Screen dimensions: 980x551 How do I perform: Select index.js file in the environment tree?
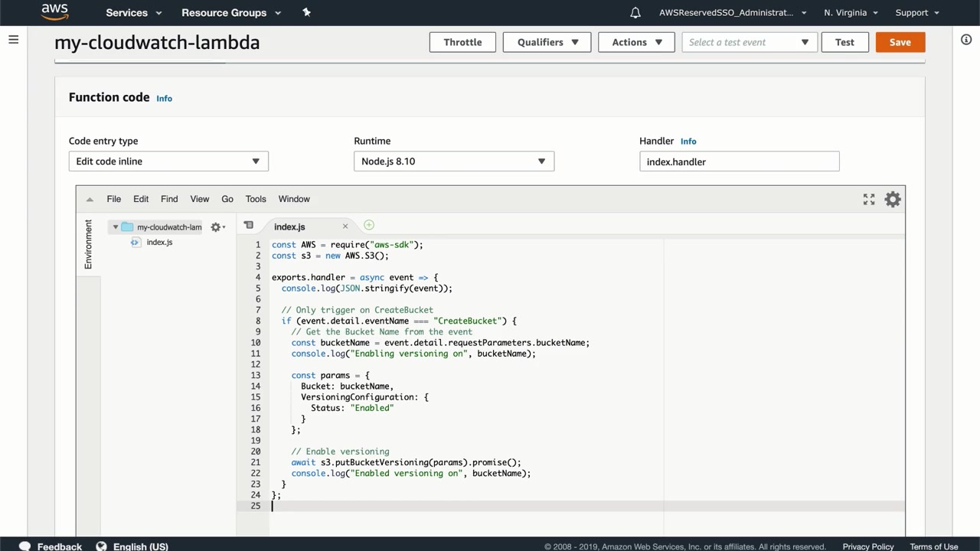pos(159,242)
